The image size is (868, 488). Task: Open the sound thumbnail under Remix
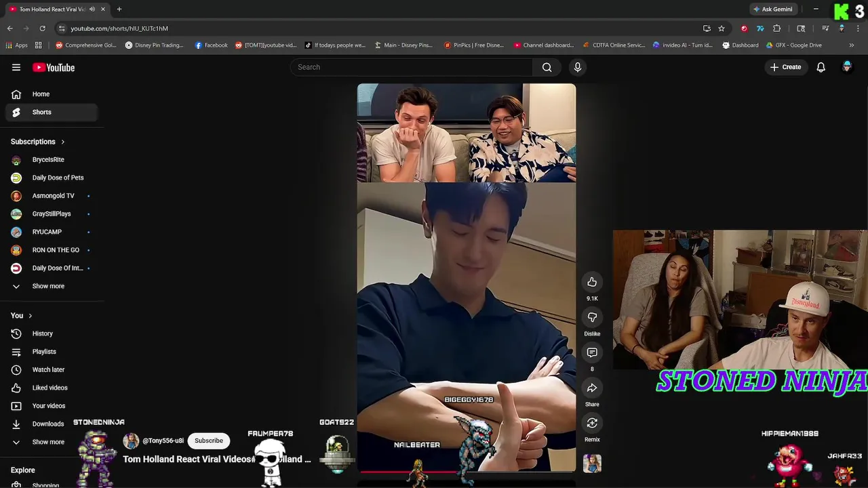click(592, 464)
